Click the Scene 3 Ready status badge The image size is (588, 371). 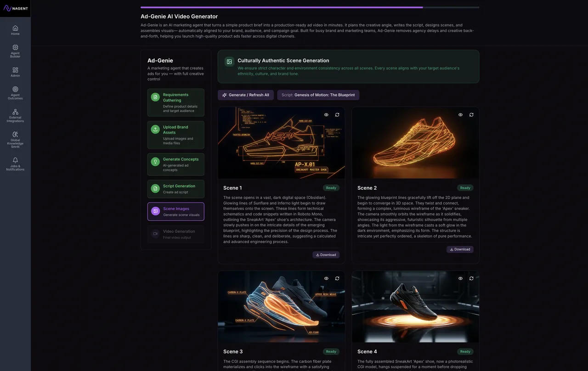click(331, 352)
